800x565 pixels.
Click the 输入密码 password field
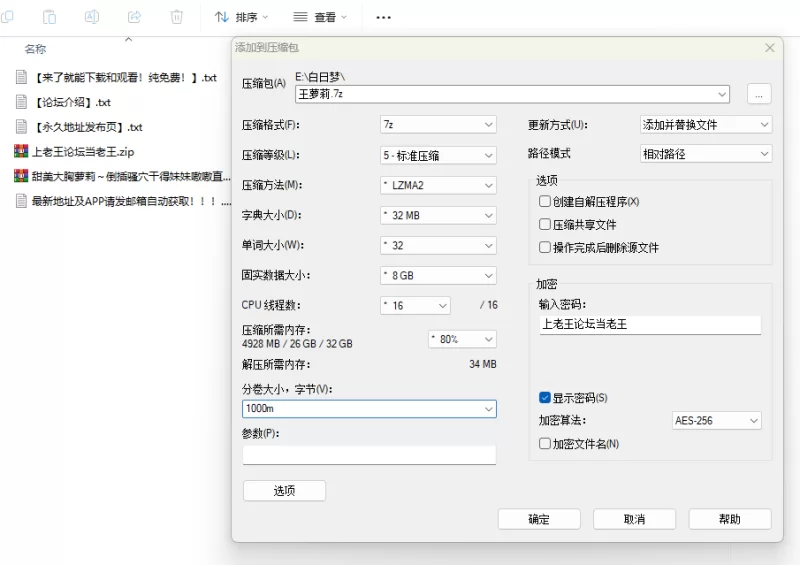click(650, 324)
